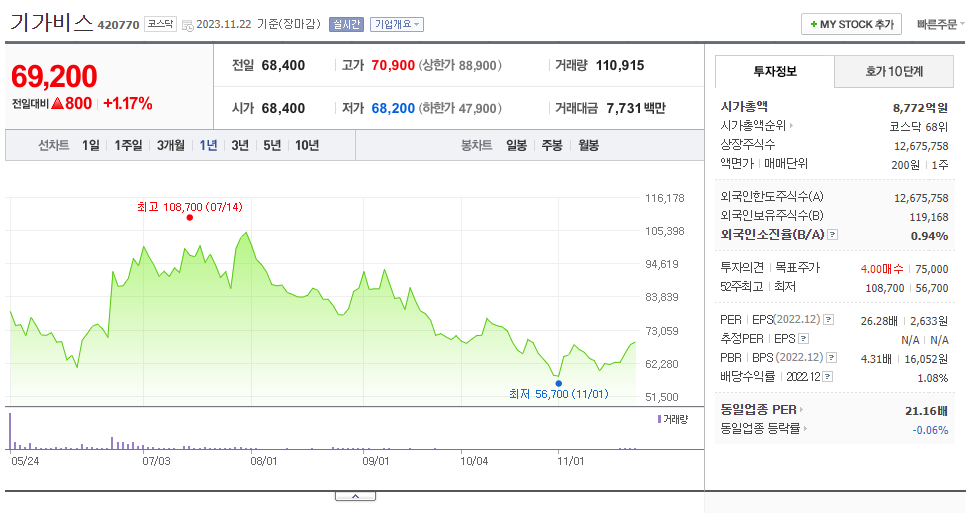Click the +1.17% change percentage

point(127,103)
